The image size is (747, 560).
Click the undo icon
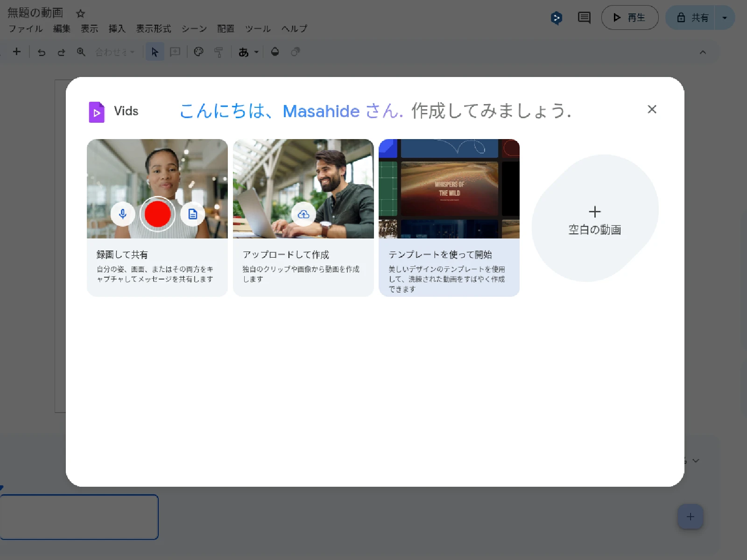click(x=42, y=52)
